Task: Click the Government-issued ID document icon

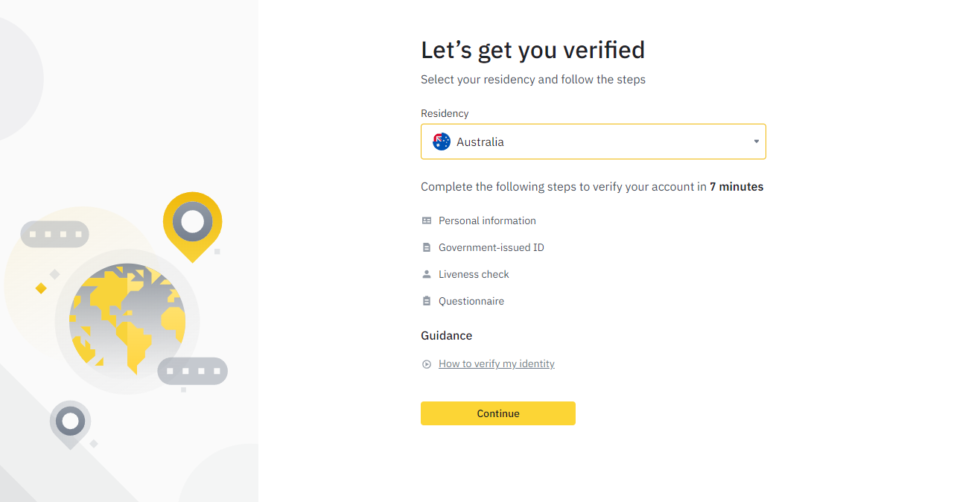Action: (427, 247)
